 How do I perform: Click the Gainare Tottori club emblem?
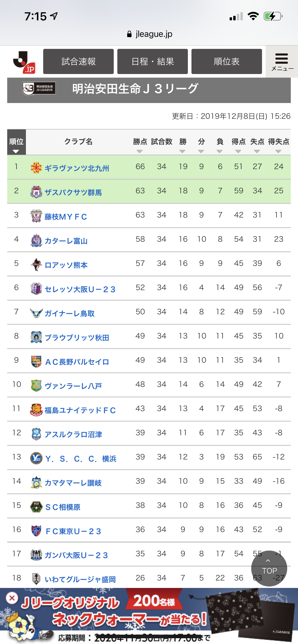pos(36,313)
